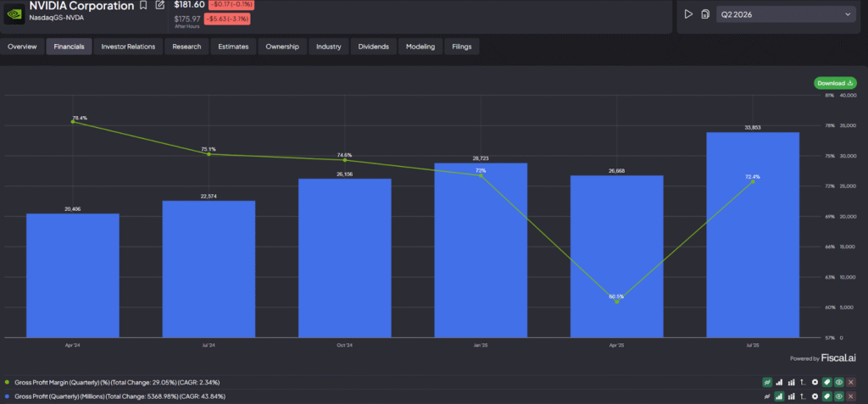Open settings gear for Gross Profit Millions series
Screen dimensions: 868x404
tap(815, 396)
